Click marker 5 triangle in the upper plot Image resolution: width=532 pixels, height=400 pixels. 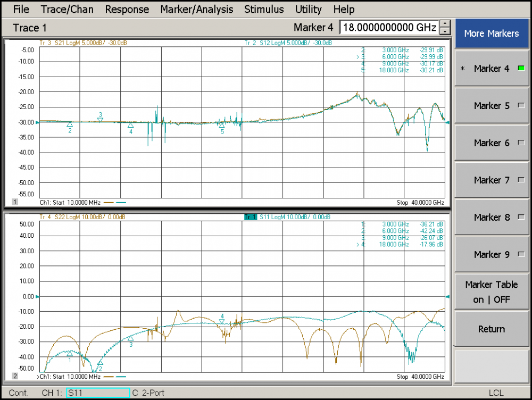click(222, 126)
